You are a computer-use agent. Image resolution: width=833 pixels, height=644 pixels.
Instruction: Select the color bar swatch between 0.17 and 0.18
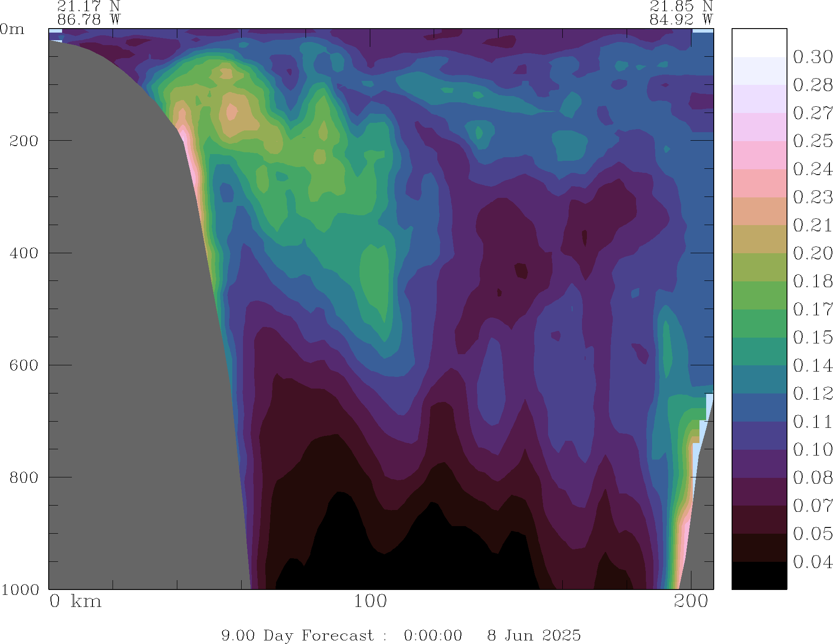pos(759,295)
